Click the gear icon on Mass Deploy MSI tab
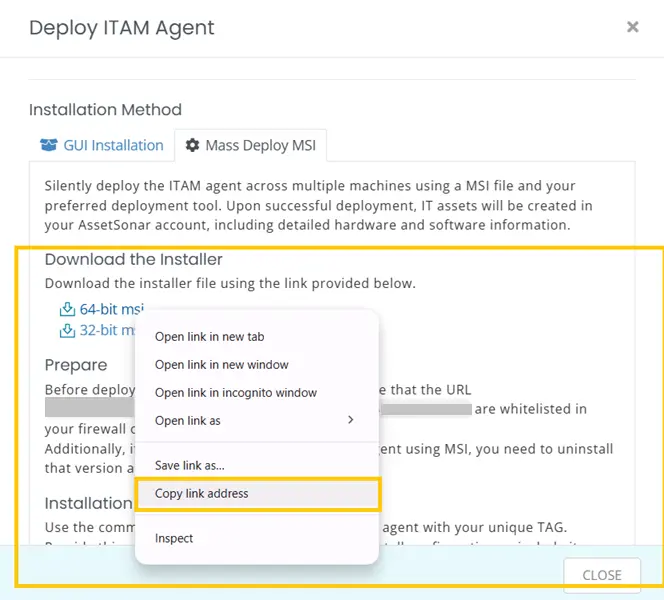664x600 pixels. (192, 145)
